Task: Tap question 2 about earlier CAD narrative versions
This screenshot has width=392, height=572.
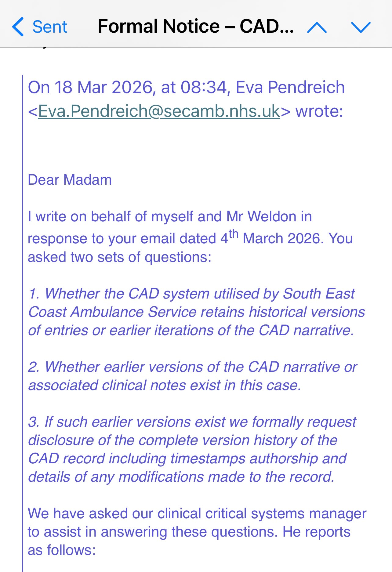Action: [193, 376]
